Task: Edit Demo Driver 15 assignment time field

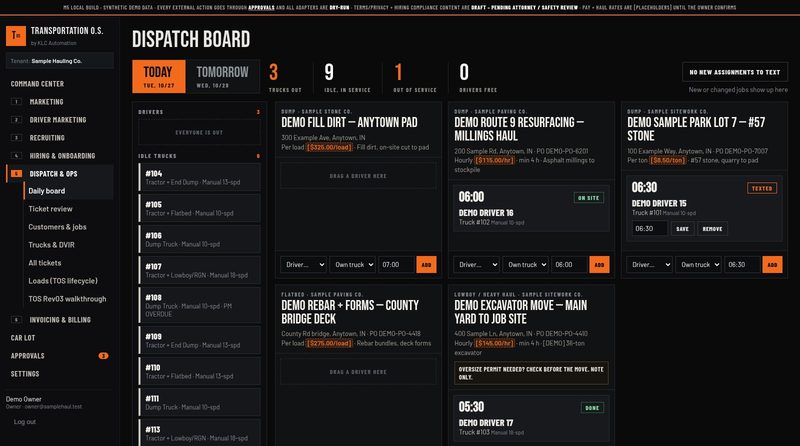Action: (x=649, y=229)
